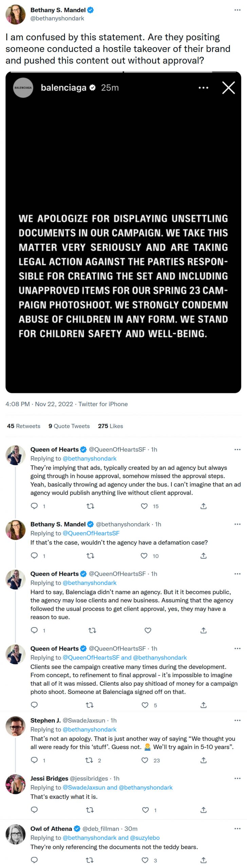Close the Balenciaga story with X
The width and height of the screenshot is (247, 868).
228,88
